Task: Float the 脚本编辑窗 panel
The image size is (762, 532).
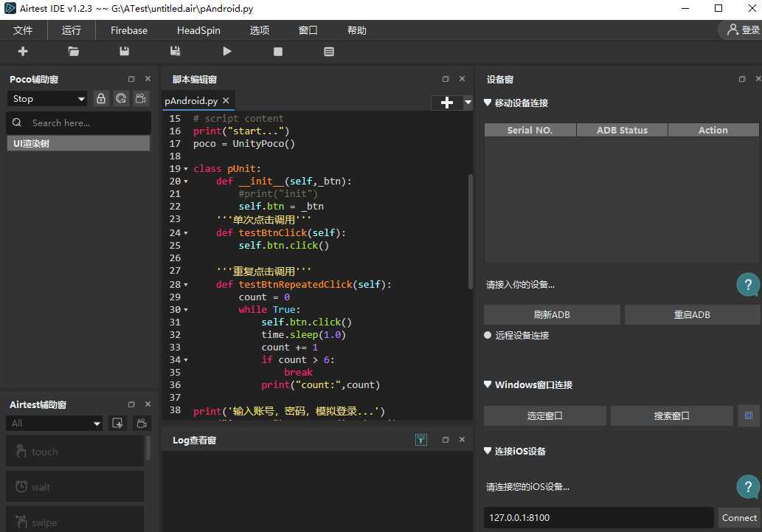Action: coord(446,79)
